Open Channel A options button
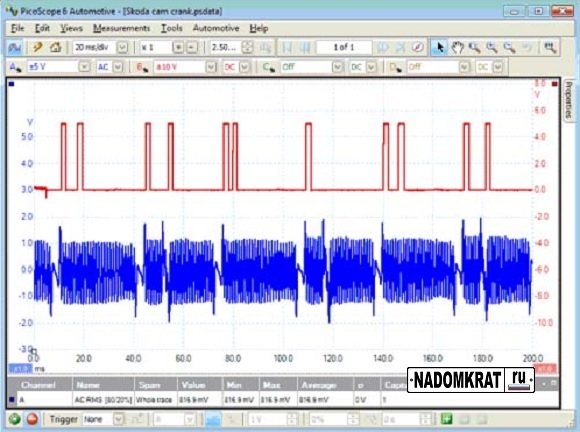 (x=15, y=67)
